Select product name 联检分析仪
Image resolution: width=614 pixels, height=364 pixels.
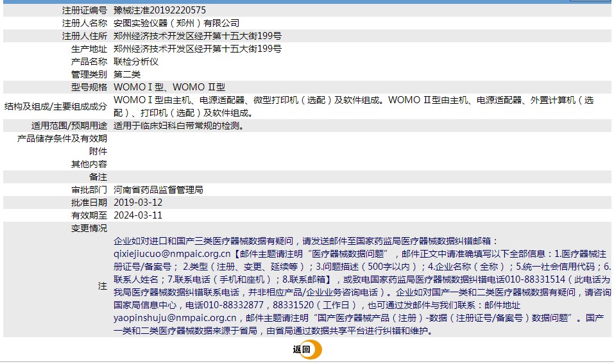pos(136,62)
